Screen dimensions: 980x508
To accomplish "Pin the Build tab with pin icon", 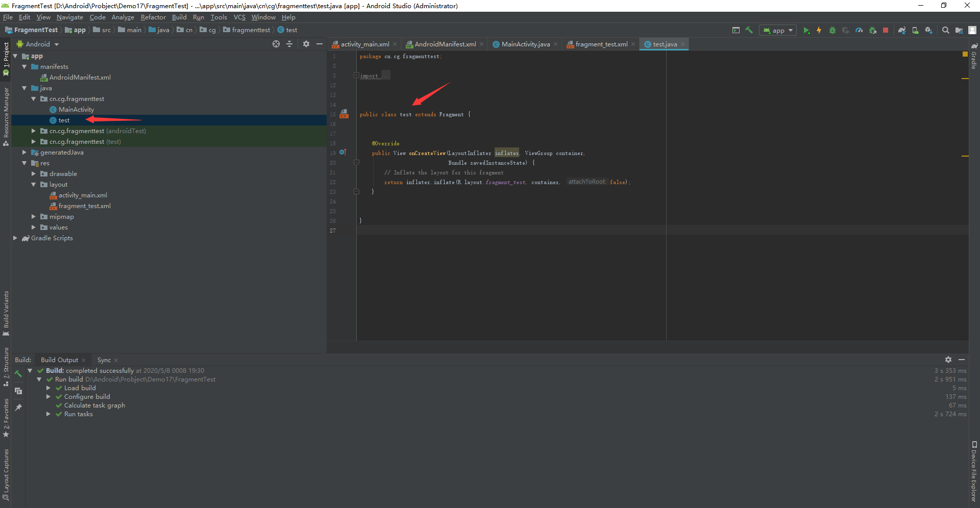I will tap(18, 408).
